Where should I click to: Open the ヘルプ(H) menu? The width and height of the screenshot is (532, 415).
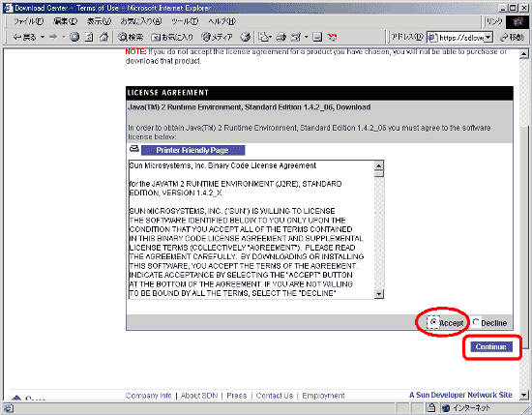[x=222, y=21]
